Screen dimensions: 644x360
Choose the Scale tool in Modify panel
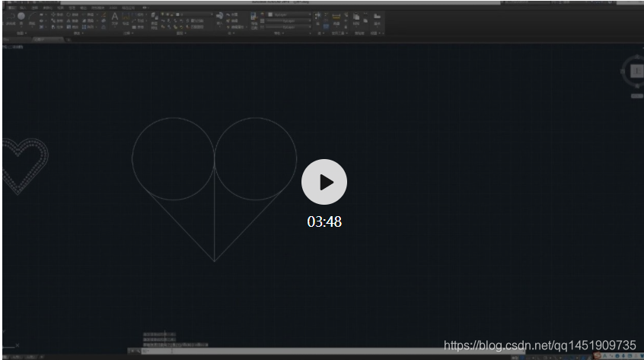72,27
